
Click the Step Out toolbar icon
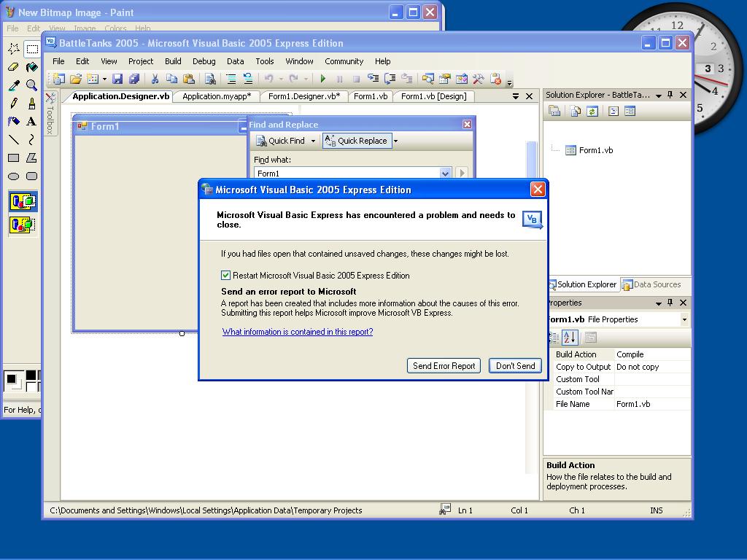(407, 79)
